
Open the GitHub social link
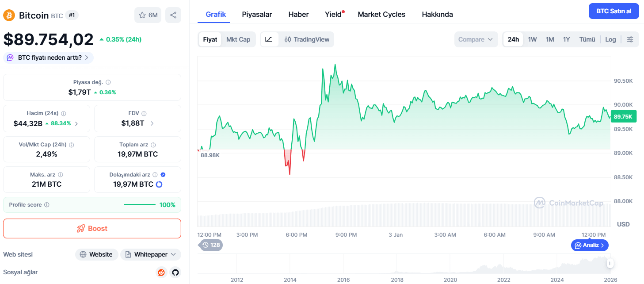click(x=175, y=272)
